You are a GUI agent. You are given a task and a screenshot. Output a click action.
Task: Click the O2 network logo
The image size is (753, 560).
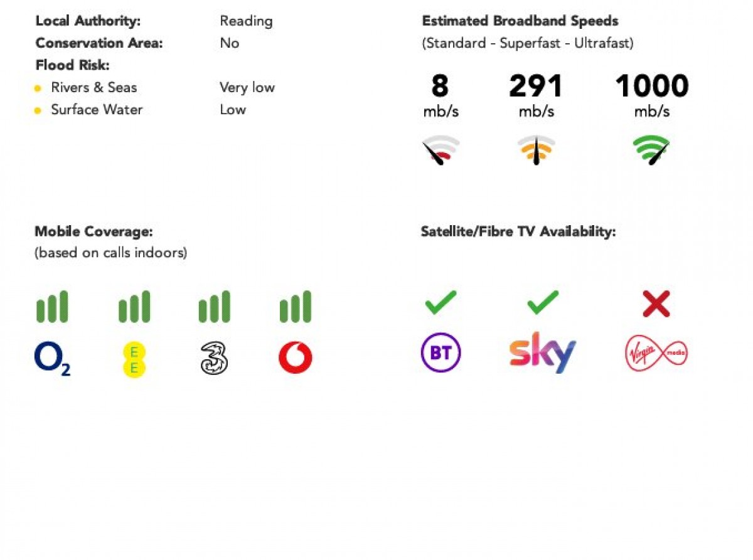pyautogui.click(x=52, y=359)
